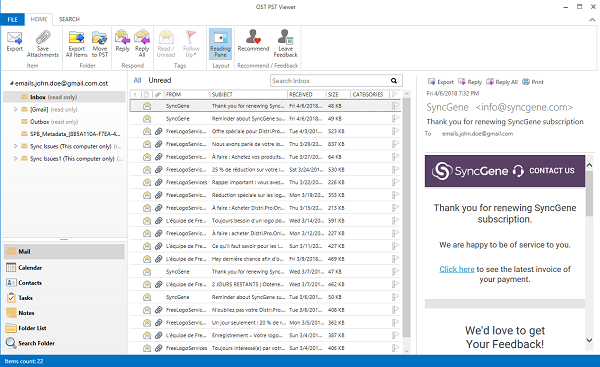Click the Items count status bar text
The height and width of the screenshot is (367, 600).
point(24,361)
